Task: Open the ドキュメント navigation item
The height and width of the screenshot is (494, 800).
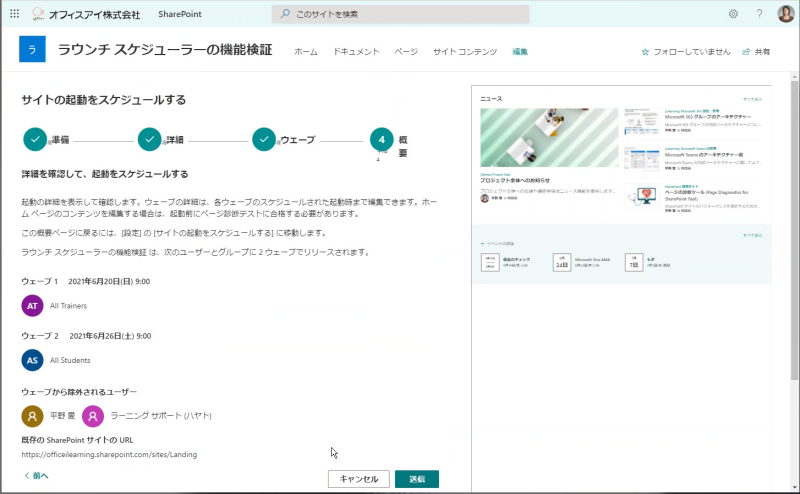Action: pos(356,52)
